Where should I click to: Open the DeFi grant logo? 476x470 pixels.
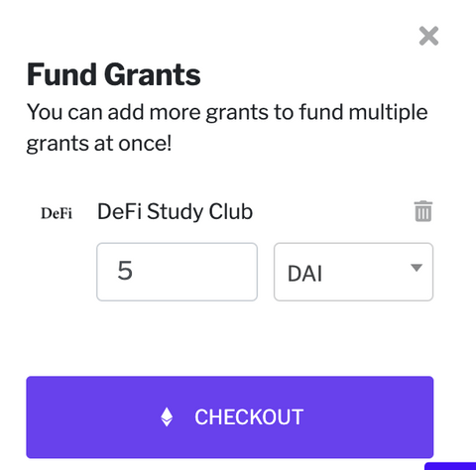pyautogui.click(x=57, y=213)
